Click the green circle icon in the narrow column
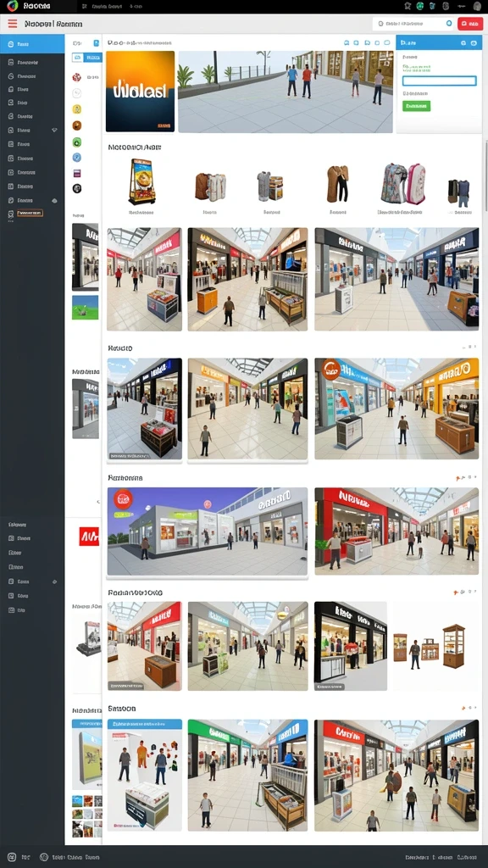This screenshot has width=488, height=868. click(77, 142)
